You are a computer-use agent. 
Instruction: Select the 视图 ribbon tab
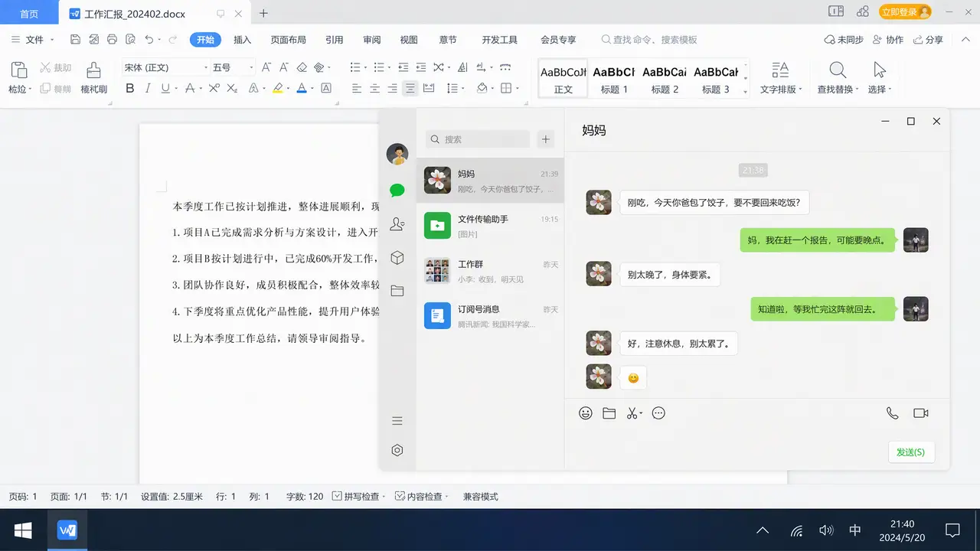409,40
